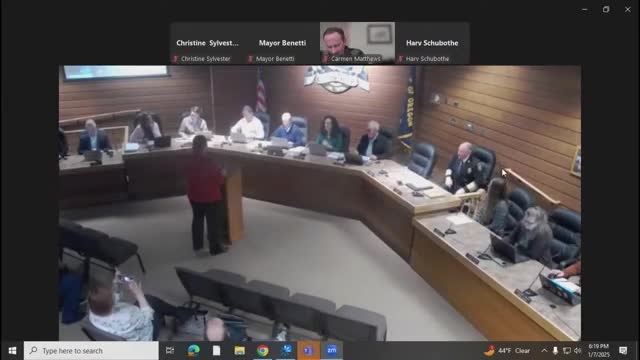Close the Zoom meeting window

pyautogui.click(x=628, y=9)
